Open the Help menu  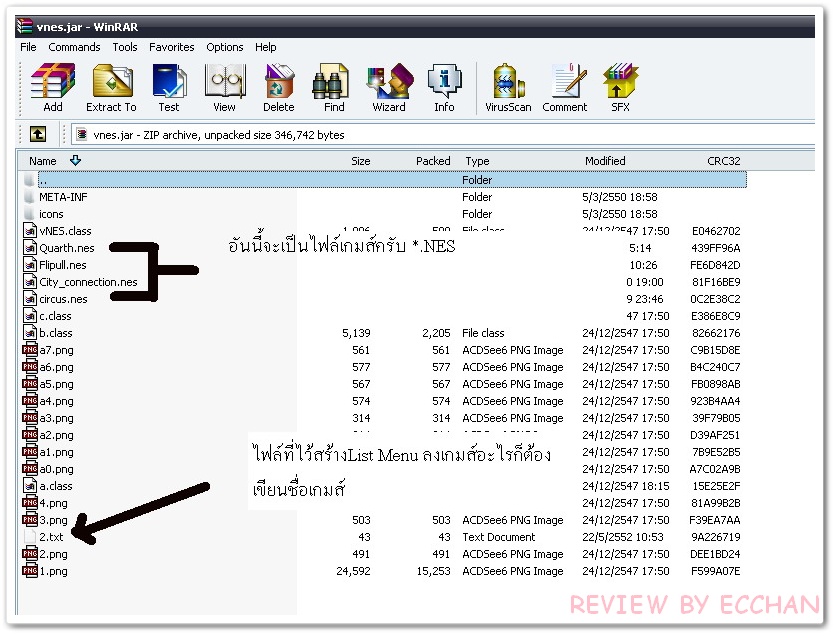tap(266, 47)
